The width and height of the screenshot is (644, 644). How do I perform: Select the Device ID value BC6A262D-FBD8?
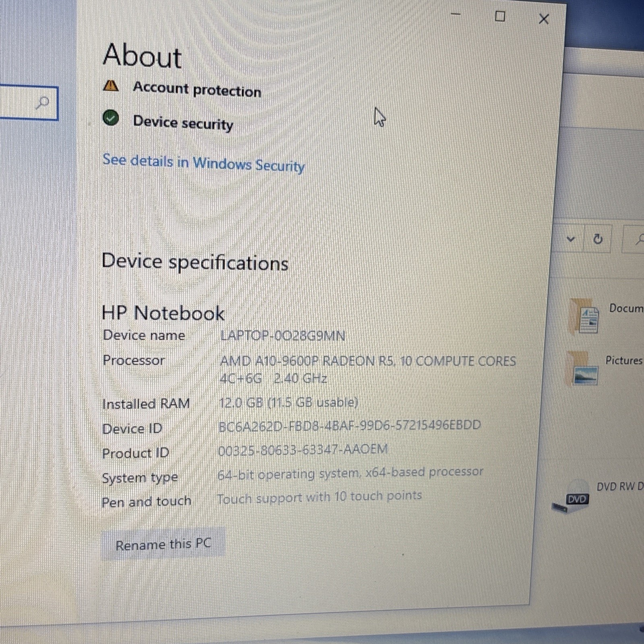349,425
